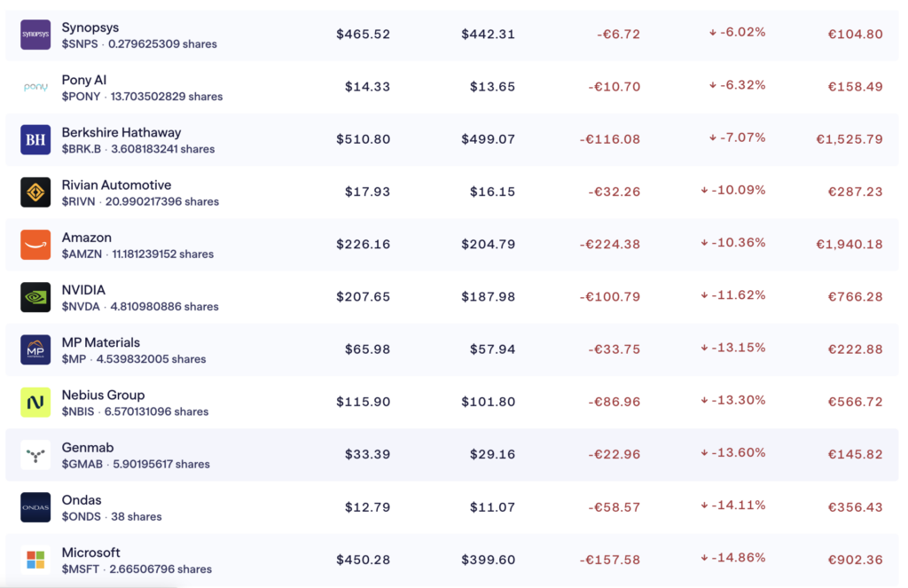Click the Microsoft logo icon
The image size is (908, 588).
[x=35, y=560]
